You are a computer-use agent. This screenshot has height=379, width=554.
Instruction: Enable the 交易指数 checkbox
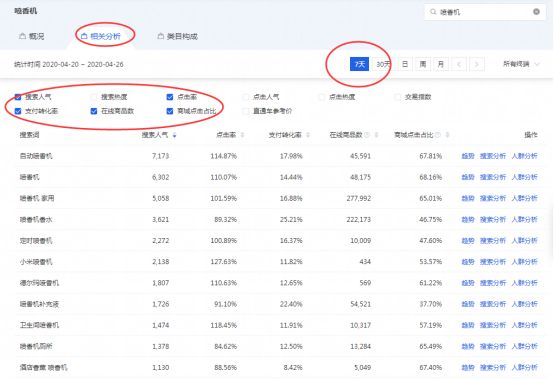pos(397,97)
